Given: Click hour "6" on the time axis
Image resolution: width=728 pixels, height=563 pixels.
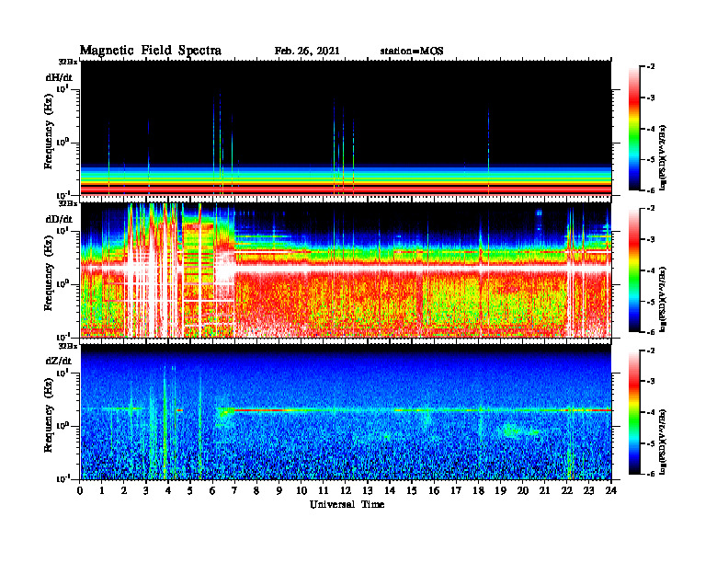Looking at the screenshot, I should pyautogui.click(x=212, y=491).
